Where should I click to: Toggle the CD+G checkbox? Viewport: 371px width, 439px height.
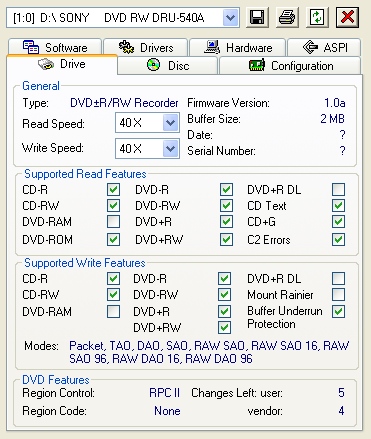click(338, 222)
